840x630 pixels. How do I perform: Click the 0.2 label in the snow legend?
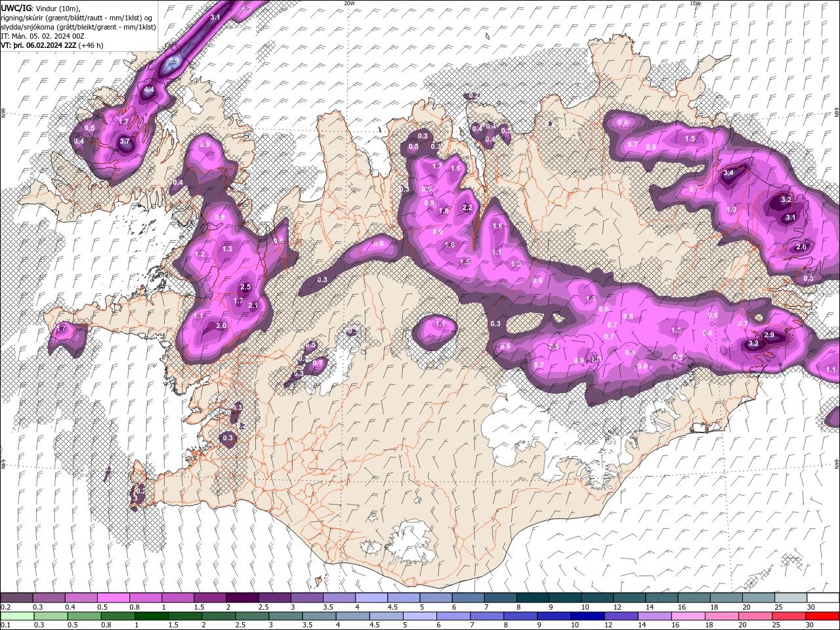coord(6,607)
